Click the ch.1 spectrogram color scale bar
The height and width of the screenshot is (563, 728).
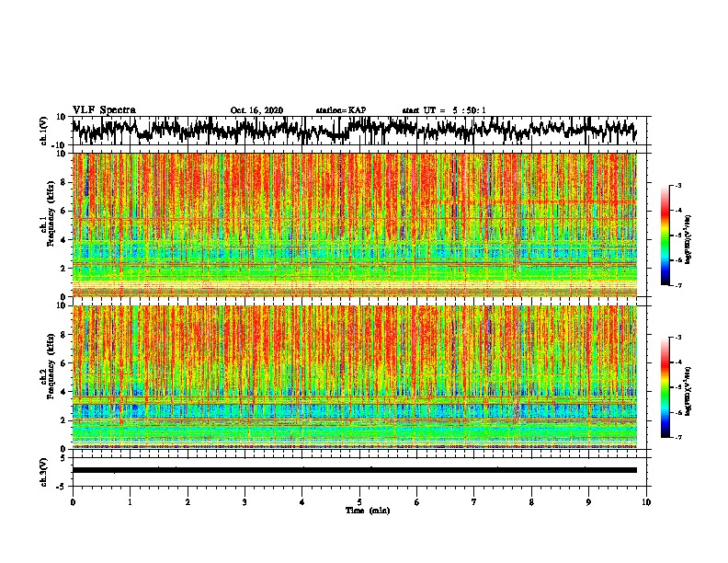tap(665, 236)
